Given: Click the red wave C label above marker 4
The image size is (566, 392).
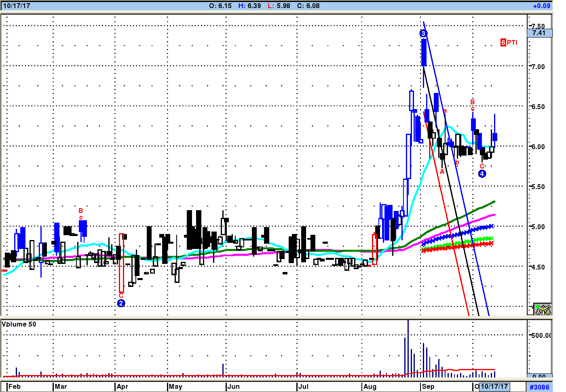Looking at the screenshot, I should pos(482,166).
